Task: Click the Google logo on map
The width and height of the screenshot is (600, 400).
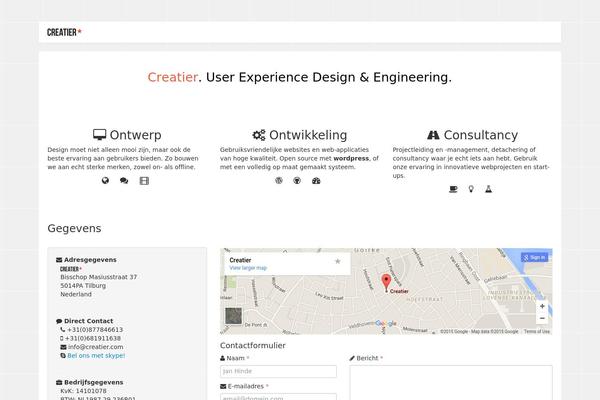Action: (x=386, y=324)
